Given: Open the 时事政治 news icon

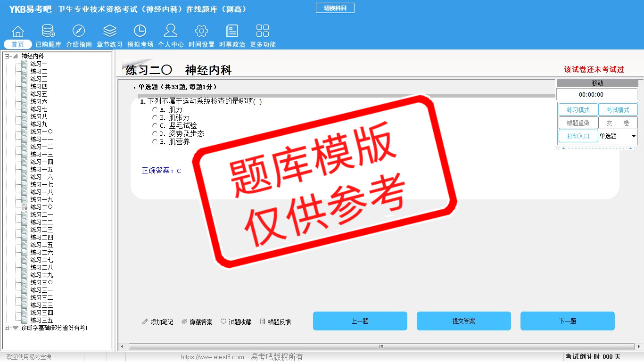Looking at the screenshot, I should 232,31.
